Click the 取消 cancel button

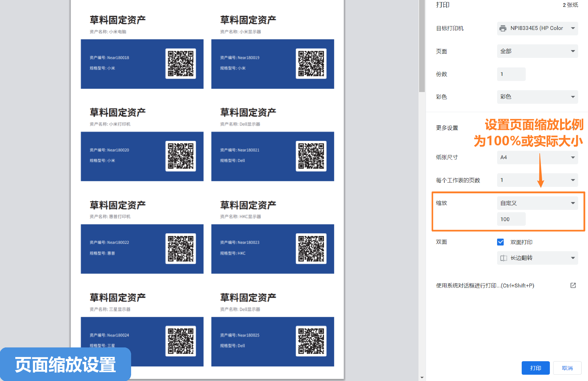point(567,368)
